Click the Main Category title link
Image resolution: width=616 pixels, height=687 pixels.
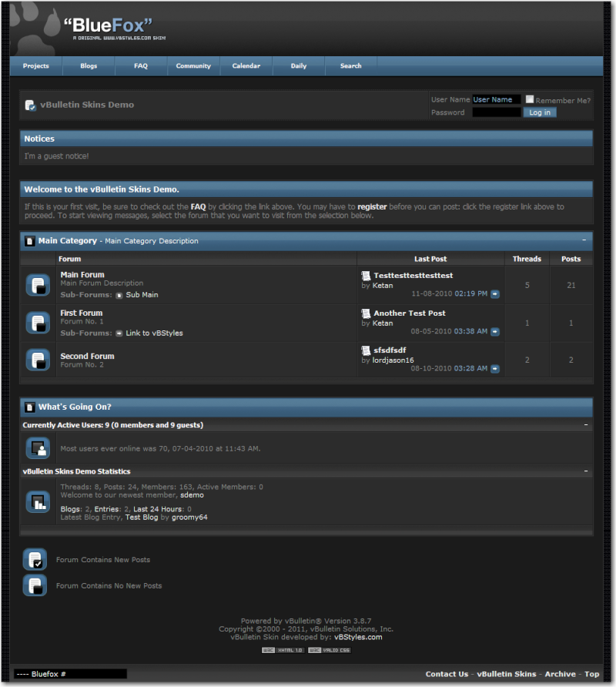tap(68, 240)
